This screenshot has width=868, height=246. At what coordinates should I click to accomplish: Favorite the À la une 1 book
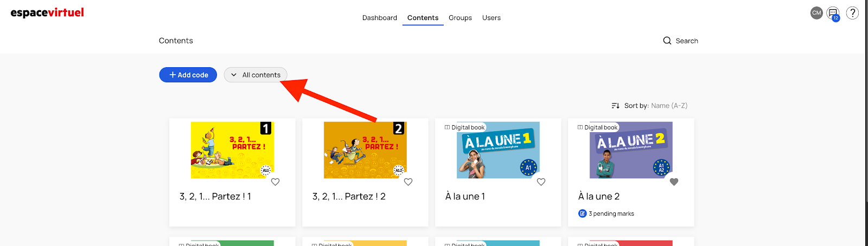(541, 182)
